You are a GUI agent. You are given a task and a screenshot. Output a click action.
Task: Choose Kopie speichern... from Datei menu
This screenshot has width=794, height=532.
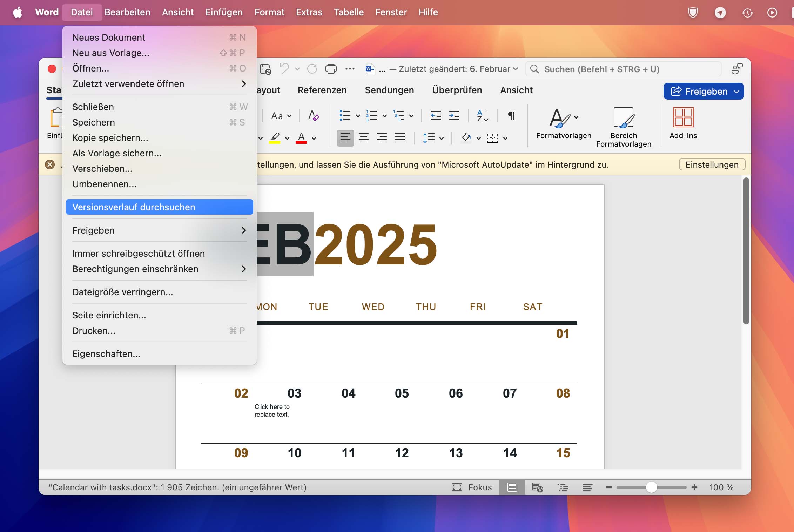(160, 138)
